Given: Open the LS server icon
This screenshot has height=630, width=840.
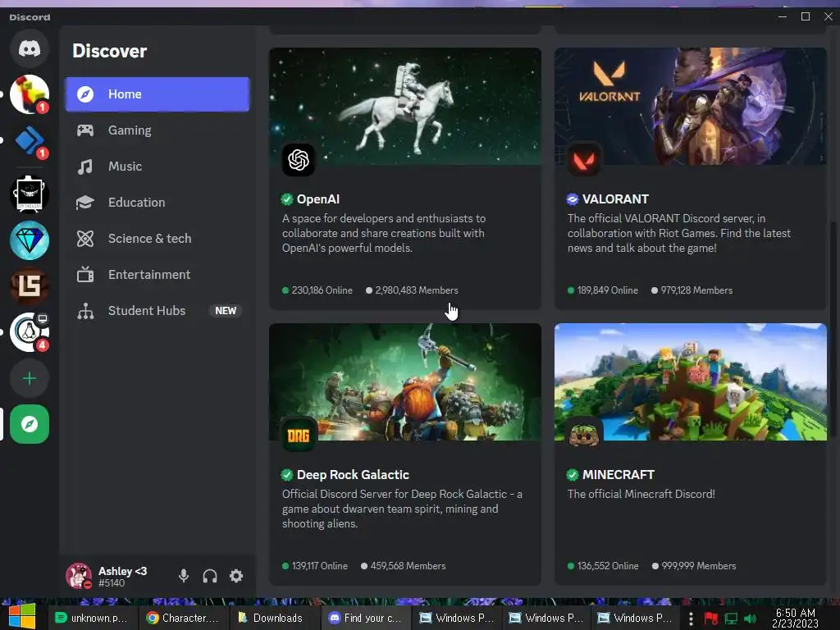Looking at the screenshot, I should coord(30,285).
